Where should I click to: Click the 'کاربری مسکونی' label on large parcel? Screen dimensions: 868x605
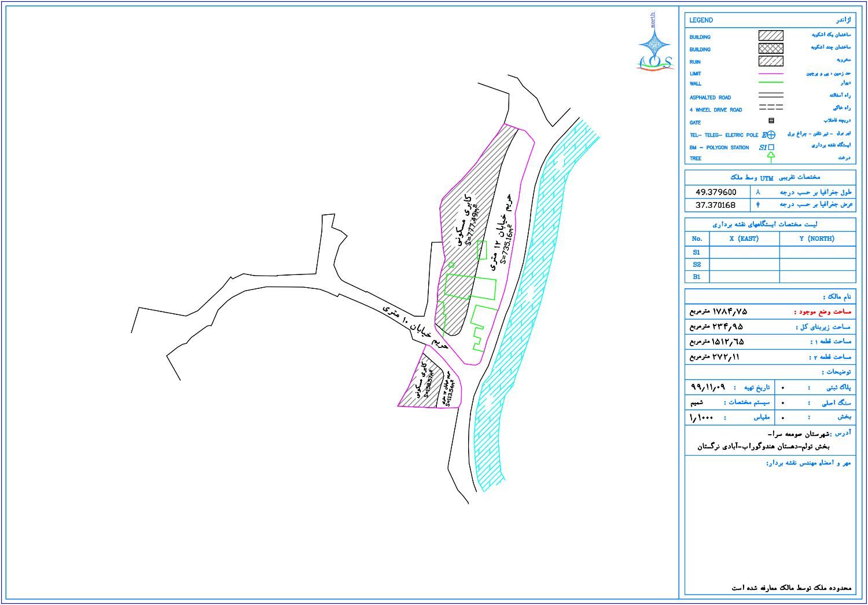point(465,220)
